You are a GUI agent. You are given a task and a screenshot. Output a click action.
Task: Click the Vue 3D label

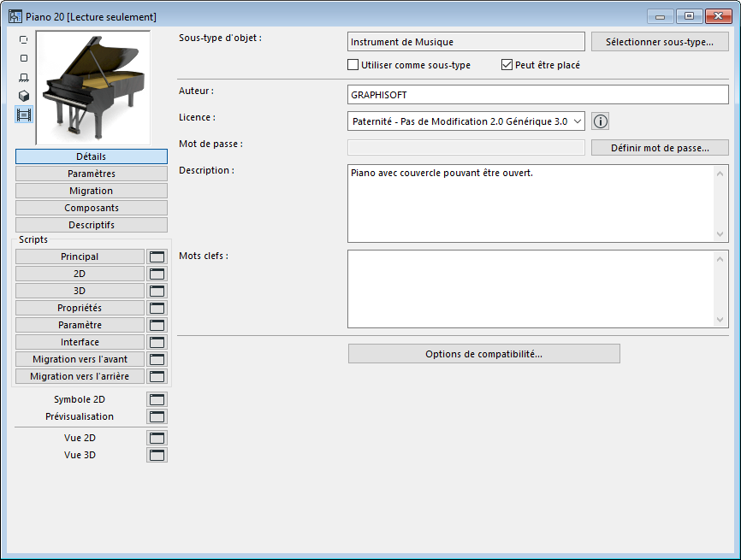point(80,455)
